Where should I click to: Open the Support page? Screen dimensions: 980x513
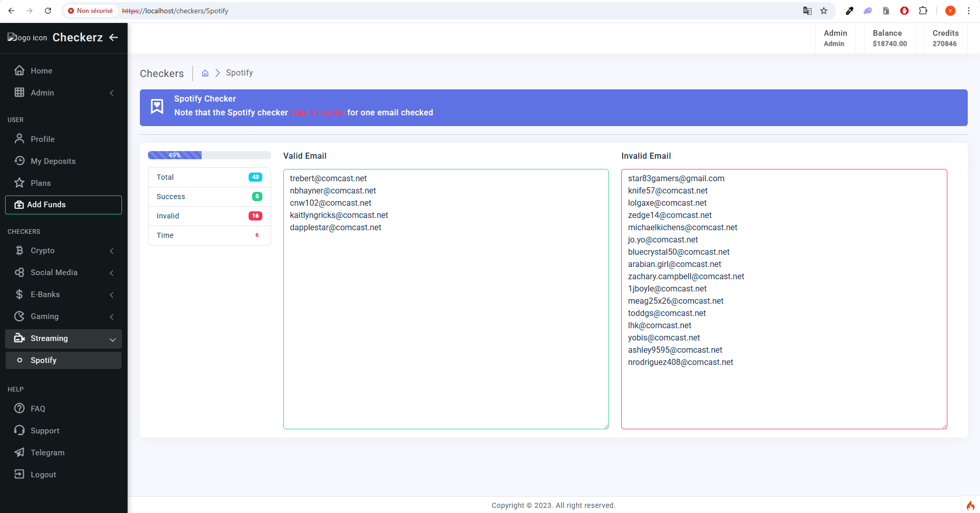coord(64,430)
